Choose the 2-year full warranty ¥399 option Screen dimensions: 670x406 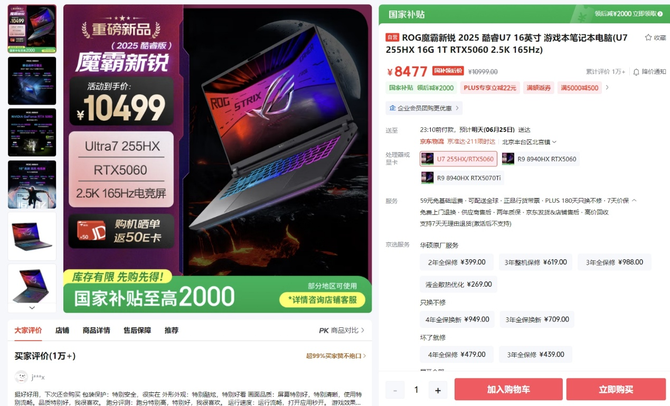[456, 262]
